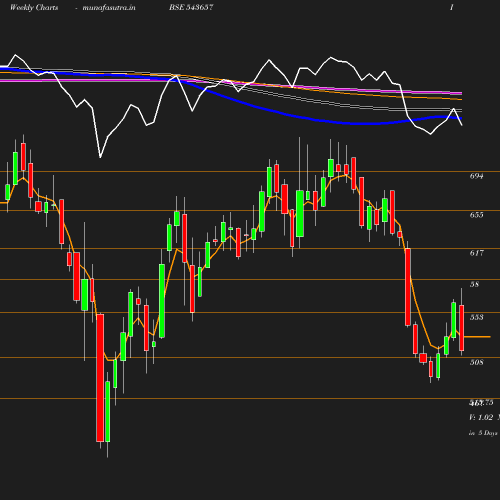Image resolution: width=500 pixels, height=500 pixels.
Task: Click the "munafasutra.in" site label
Action: (x=109, y=7)
